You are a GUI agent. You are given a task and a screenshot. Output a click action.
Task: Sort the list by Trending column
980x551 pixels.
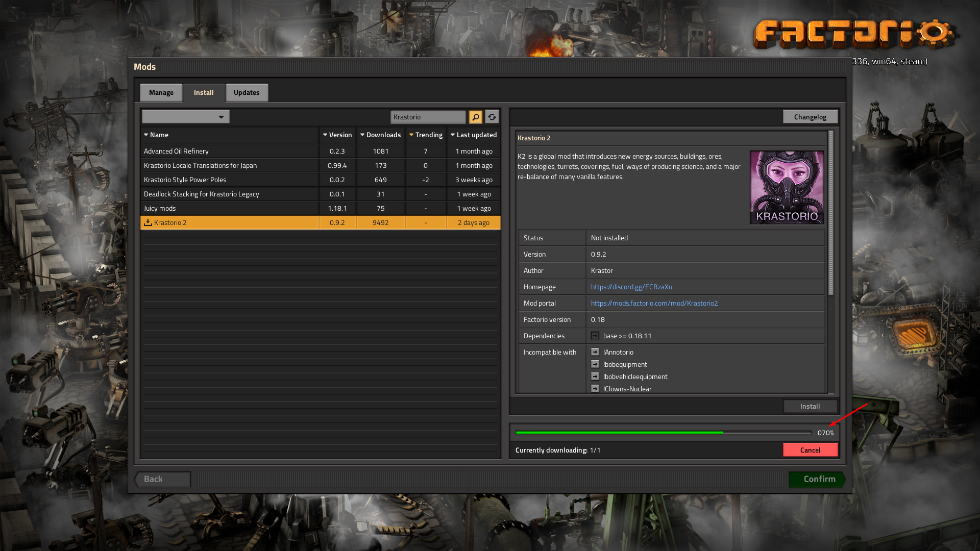pyautogui.click(x=426, y=135)
